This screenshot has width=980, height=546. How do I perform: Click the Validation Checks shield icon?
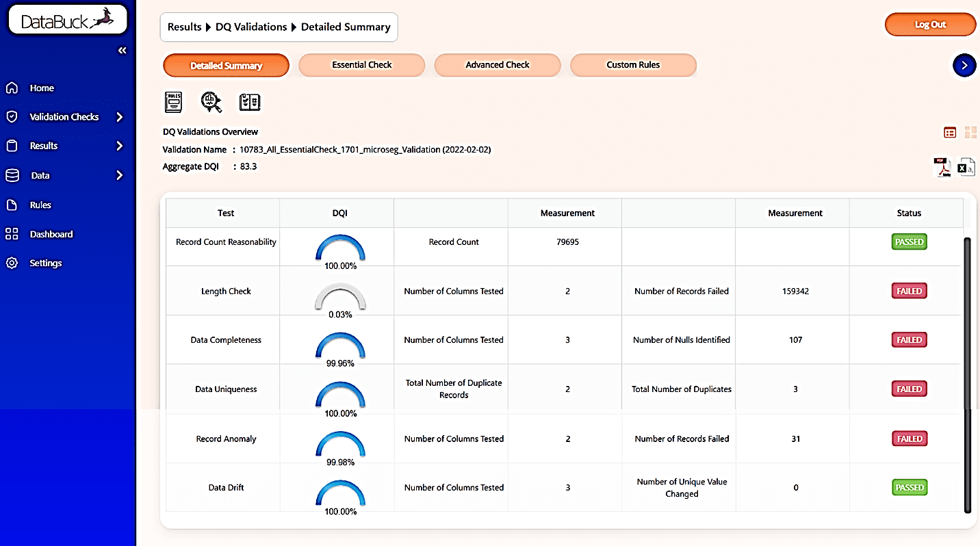click(x=12, y=117)
